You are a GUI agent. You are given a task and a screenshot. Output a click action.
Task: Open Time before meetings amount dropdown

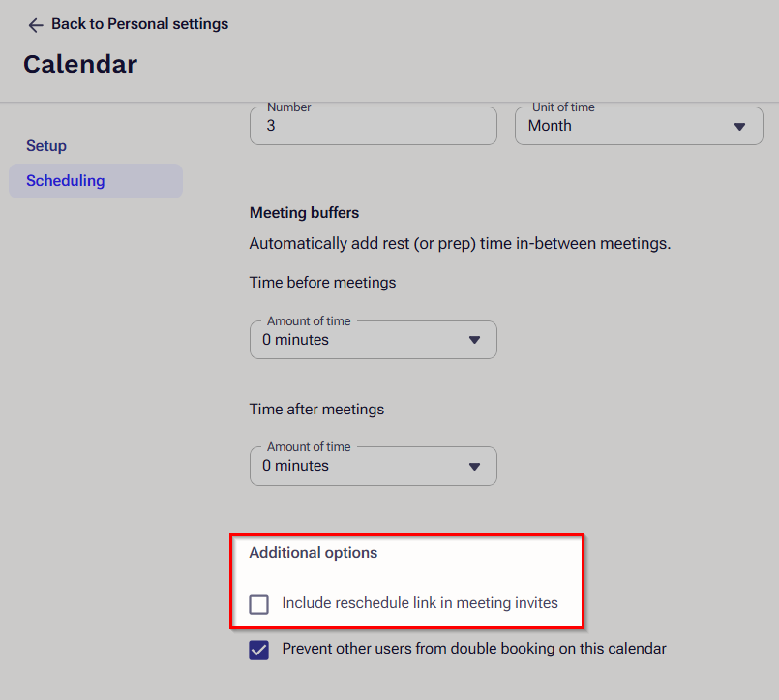tap(374, 340)
